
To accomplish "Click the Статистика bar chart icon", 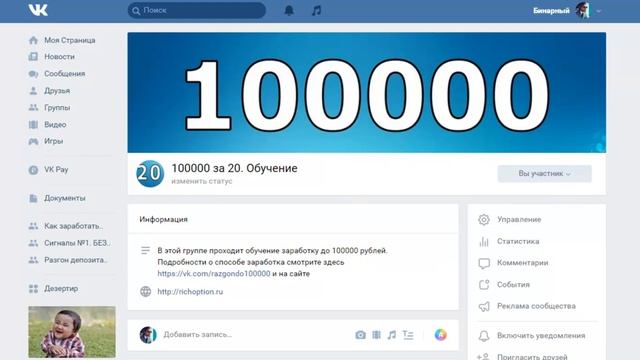I will [484, 242].
